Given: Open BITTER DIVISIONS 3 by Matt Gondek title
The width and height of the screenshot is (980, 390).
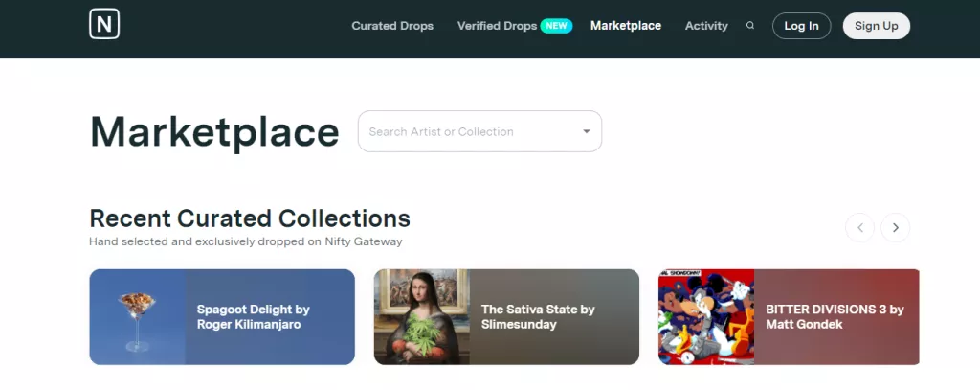Looking at the screenshot, I should coord(835,316).
